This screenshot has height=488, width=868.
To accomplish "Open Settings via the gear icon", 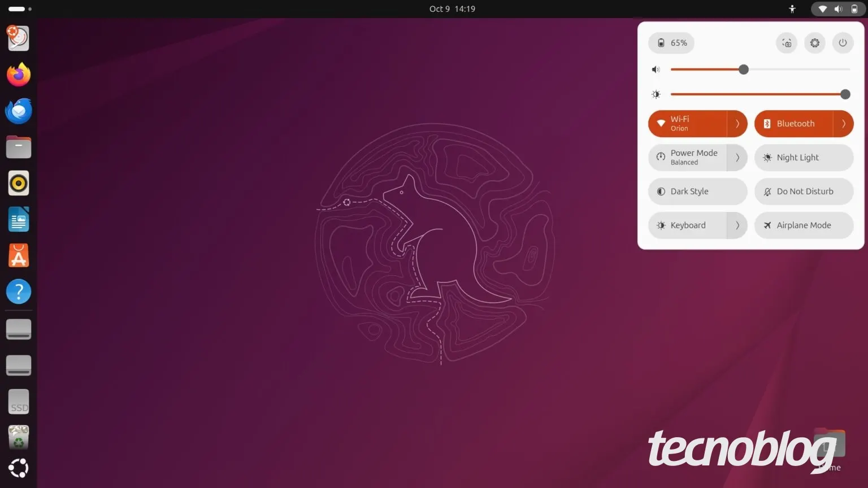I will pos(814,43).
